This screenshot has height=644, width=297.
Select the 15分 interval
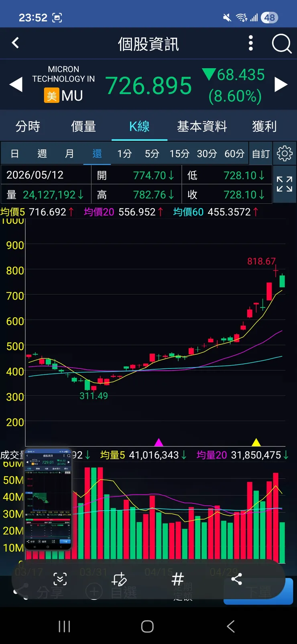click(x=179, y=153)
